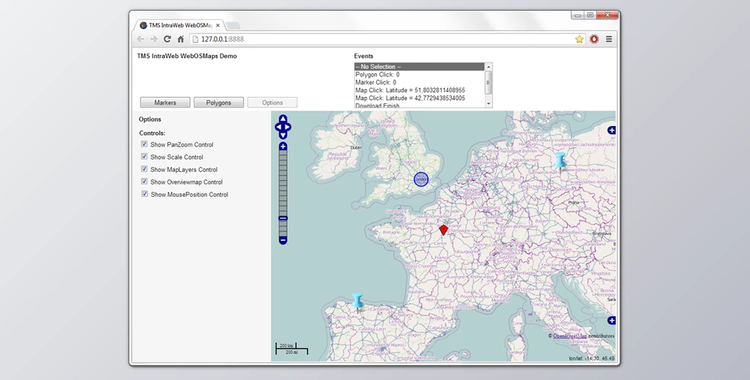Click the OpenStreetMap attribution link
The width and height of the screenshot is (750, 380).
coord(569,336)
